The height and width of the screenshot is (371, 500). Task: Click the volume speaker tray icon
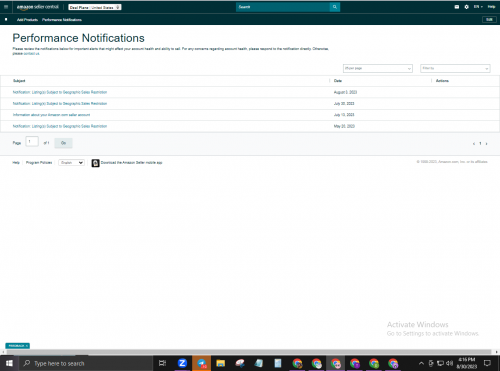tap(450, 363)
